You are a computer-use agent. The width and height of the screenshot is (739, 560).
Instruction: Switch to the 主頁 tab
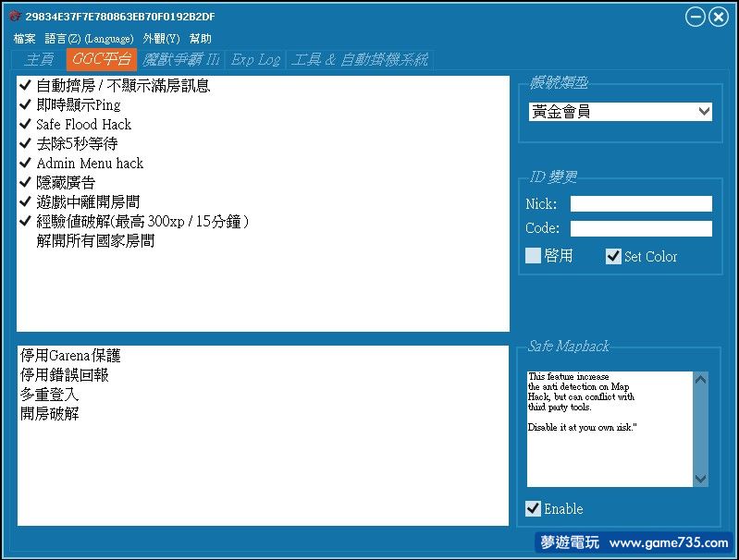[x=39, y=59]
